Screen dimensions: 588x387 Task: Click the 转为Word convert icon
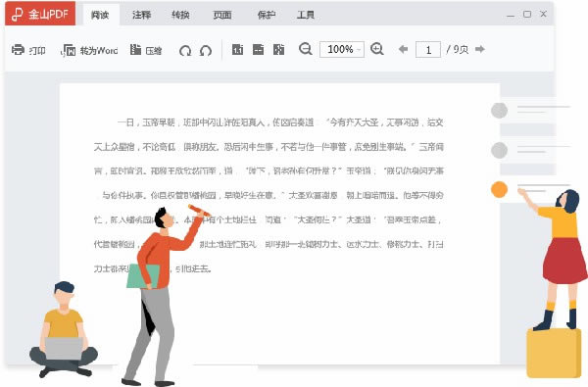pyautogui.click(x=68, y=50)
